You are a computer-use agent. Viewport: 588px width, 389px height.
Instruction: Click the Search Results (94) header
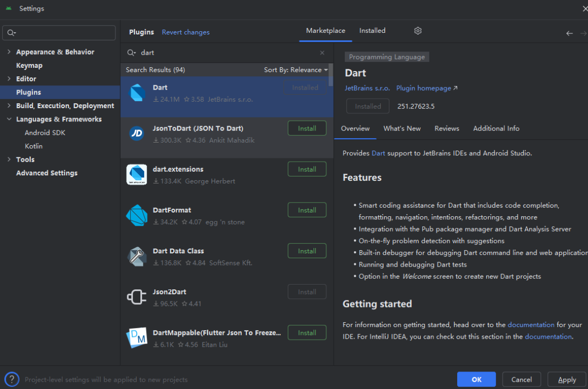point(155,70)
